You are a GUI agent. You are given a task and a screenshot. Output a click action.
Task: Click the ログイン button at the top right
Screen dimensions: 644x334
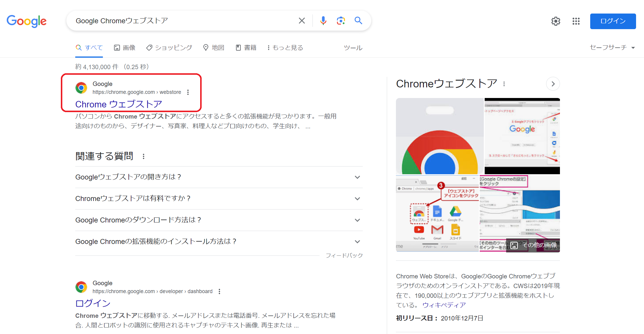pos(613,21)
